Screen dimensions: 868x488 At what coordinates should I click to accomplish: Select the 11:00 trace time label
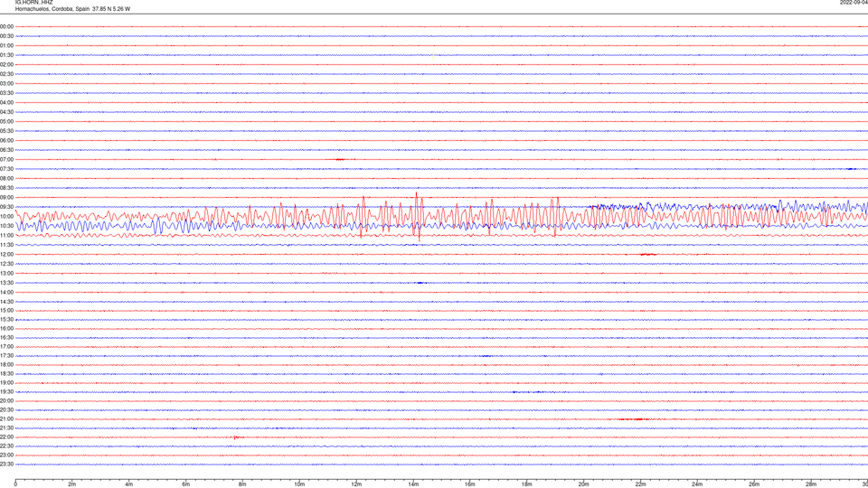6,236
